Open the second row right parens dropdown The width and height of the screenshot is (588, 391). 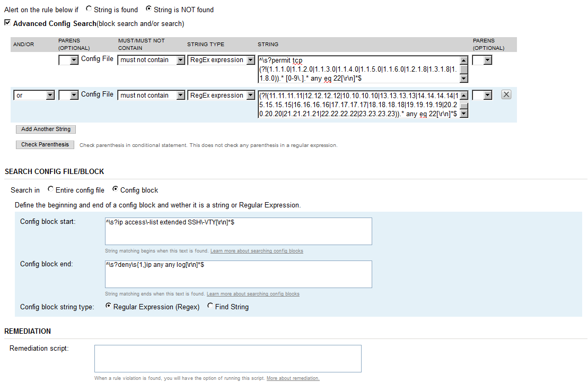[482, 95]
